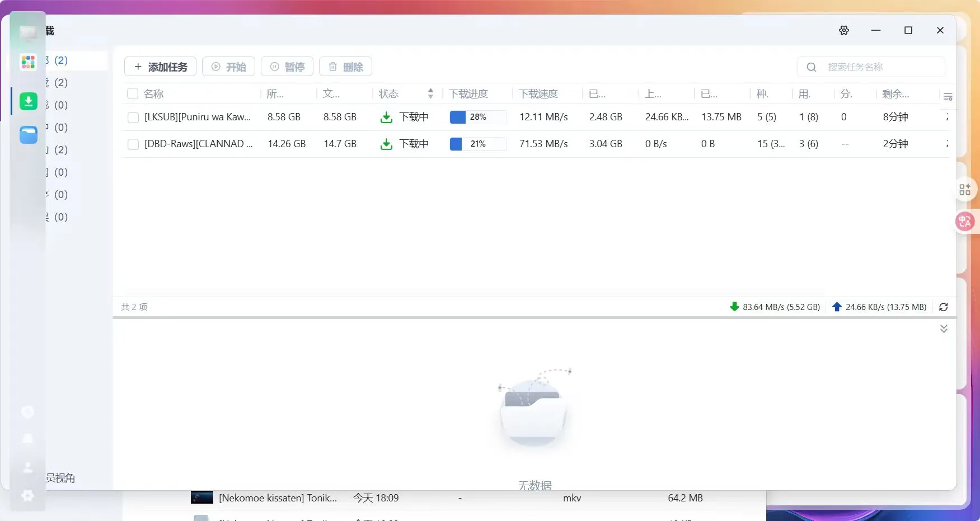Click 今天 18:09 date in background window
Image resolution: width=980 pixels, height=521 pixels.
coord(376,497)
